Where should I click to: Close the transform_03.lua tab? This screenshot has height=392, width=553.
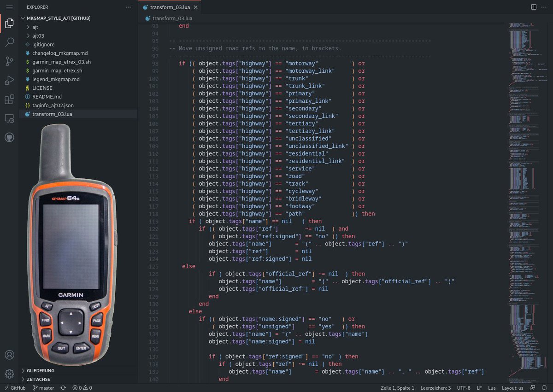click(195, 7)
